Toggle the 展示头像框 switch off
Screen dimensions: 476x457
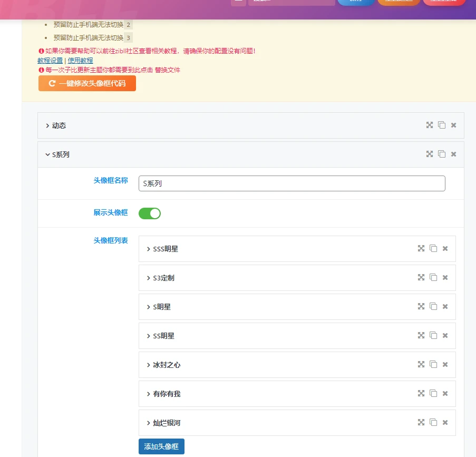pyautogui.click(x=149, y=213)
